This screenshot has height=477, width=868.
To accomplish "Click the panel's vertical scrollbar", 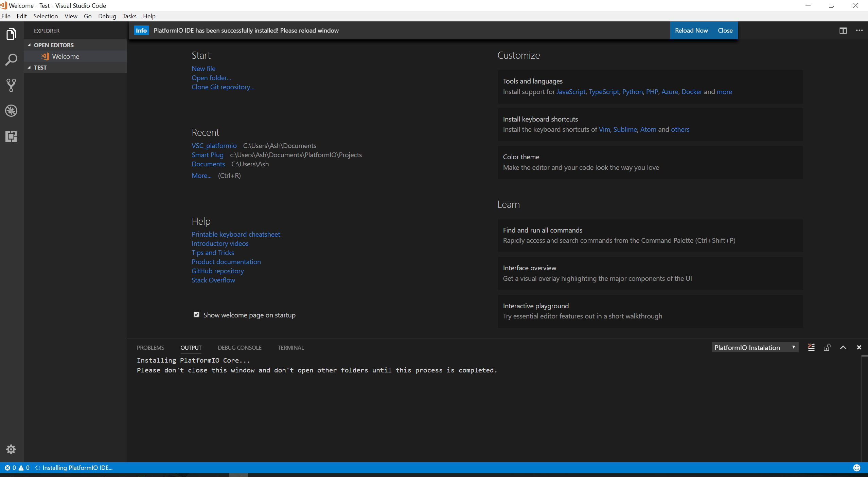I will coord(864,407).
